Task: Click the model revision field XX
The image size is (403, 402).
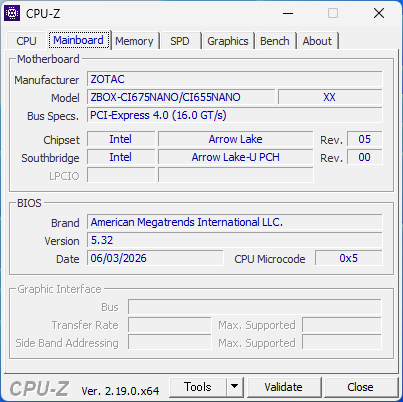Action: pyautogui.click(x=330, y=97)
